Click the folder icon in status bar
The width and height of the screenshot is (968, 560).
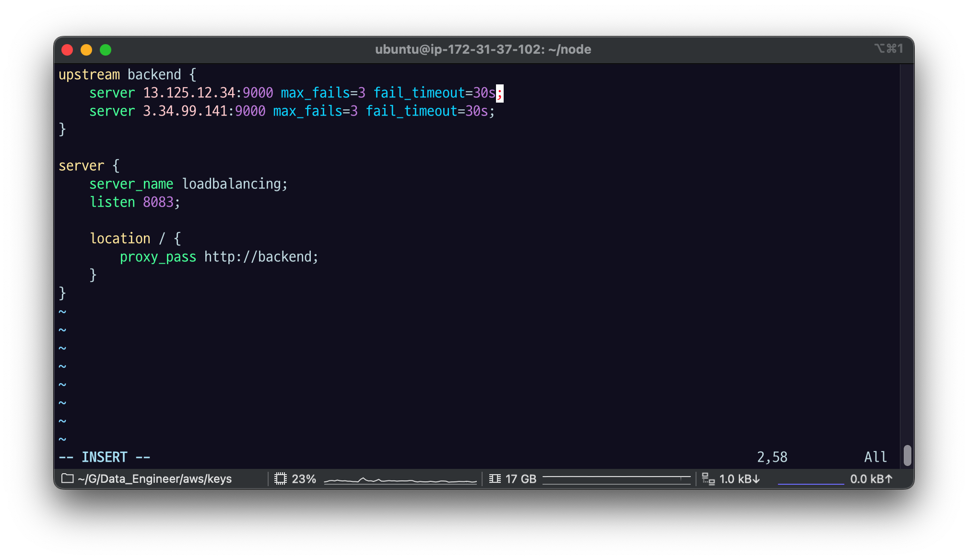click(x=68, y=478)
